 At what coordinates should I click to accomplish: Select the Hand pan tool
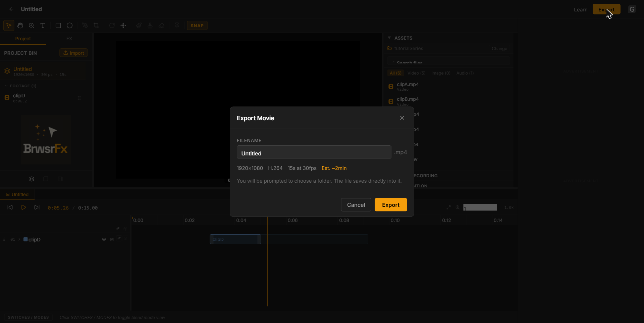(x=20, y=26)
